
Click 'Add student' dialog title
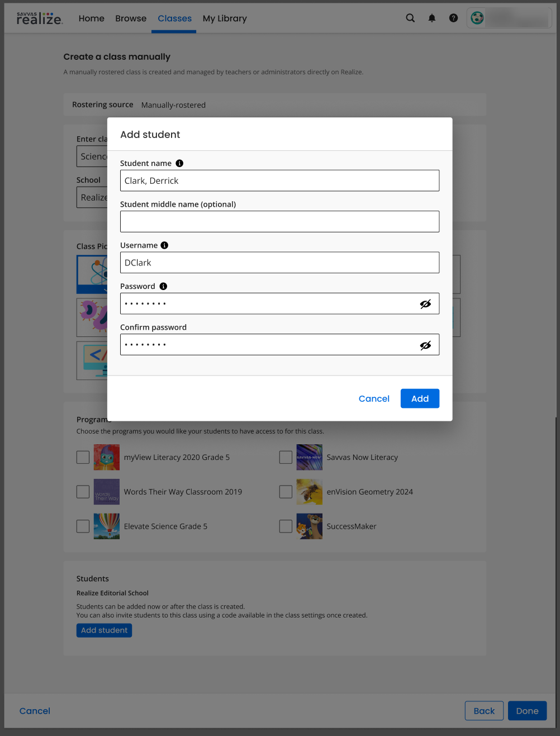[150, 135]
